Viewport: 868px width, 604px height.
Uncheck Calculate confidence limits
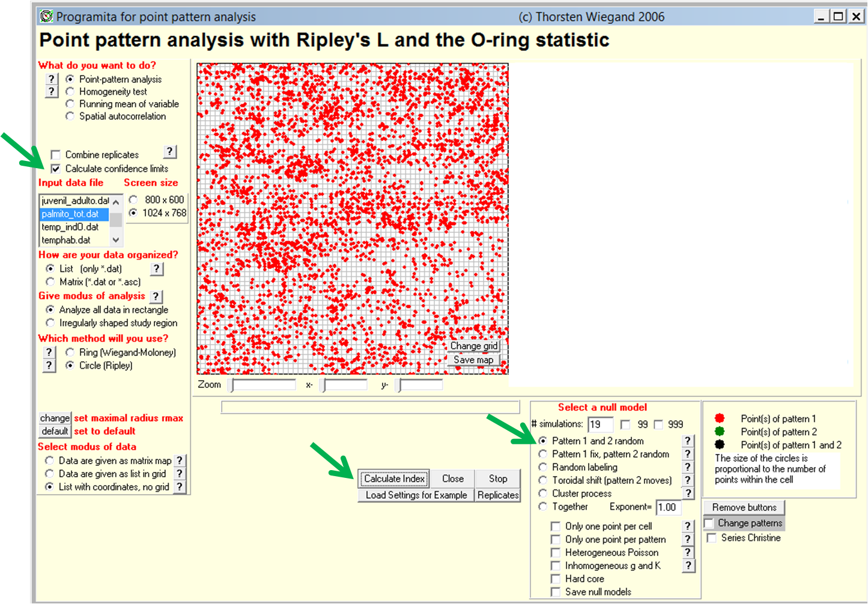56,169
